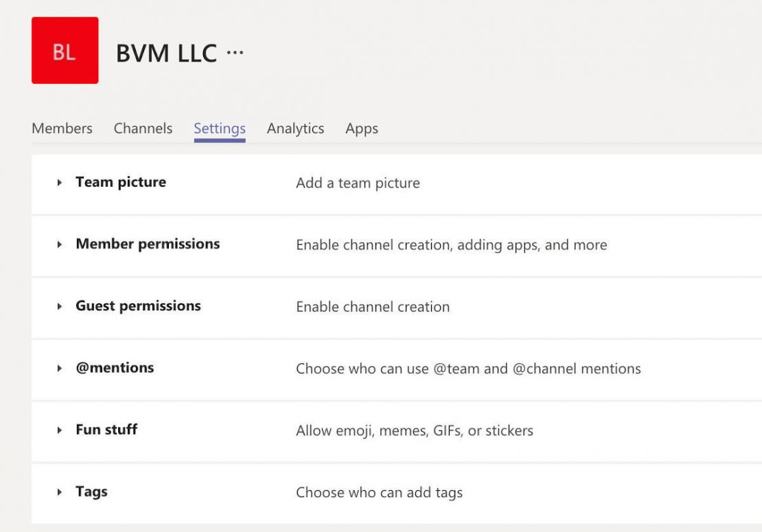Expand the Tags section

(x=60, y=492)
